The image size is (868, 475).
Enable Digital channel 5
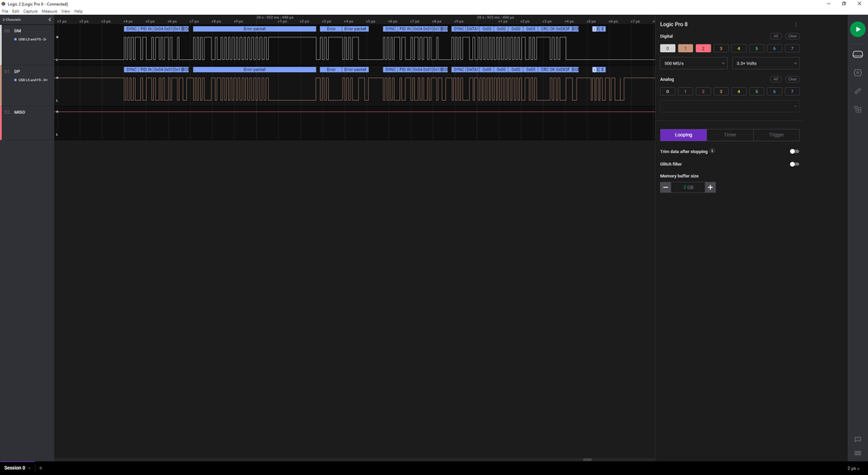tap(757, 48)
